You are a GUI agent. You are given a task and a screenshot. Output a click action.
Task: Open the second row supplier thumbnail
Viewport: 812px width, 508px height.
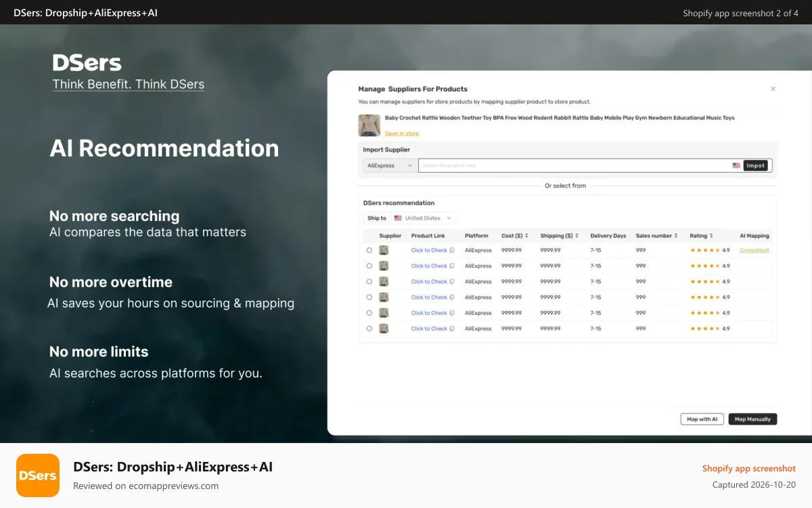(x=384, y=266)
